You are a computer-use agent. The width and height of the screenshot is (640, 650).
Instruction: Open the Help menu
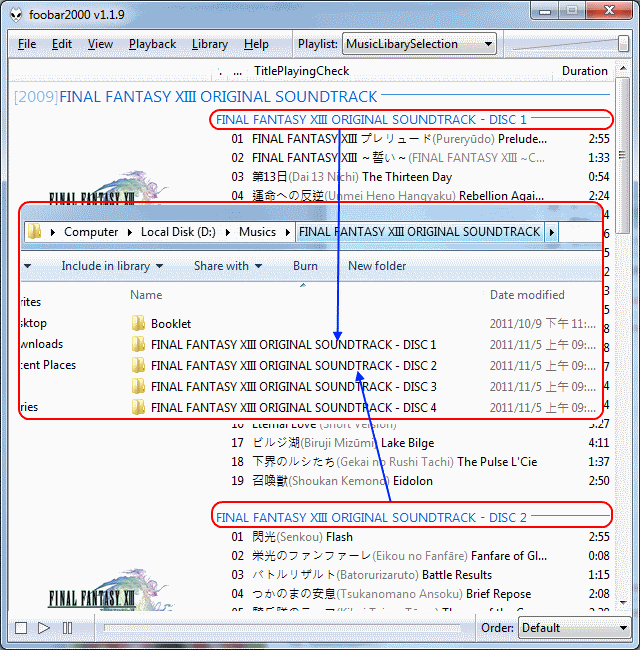click(x=256, y=44)
